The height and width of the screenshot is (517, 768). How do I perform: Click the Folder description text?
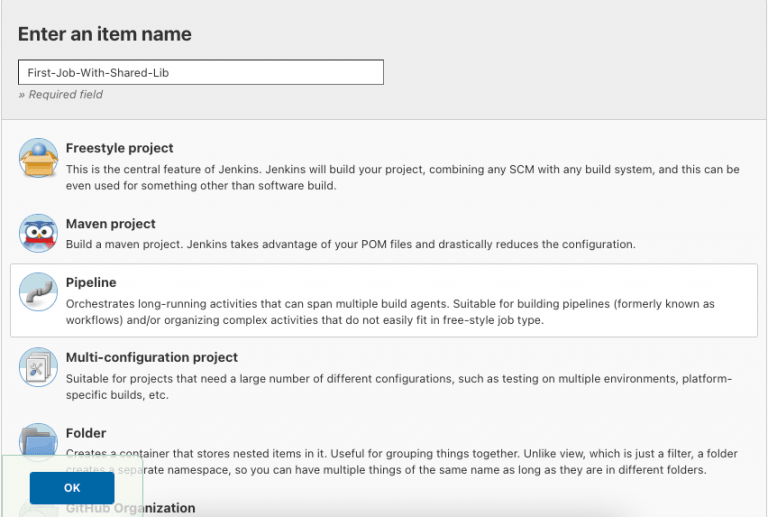[x=402, y=462]
